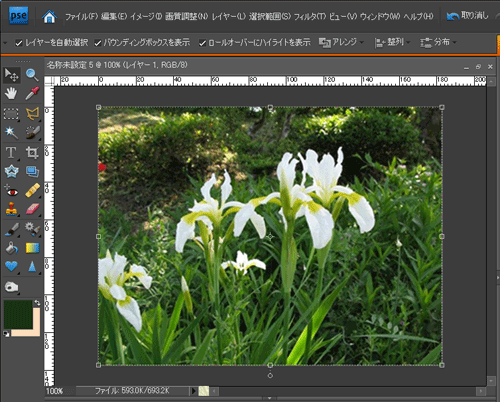Click the dark green foreground color swatch
The width and height of the screenshot is (500, 402).
click(17, 314)
